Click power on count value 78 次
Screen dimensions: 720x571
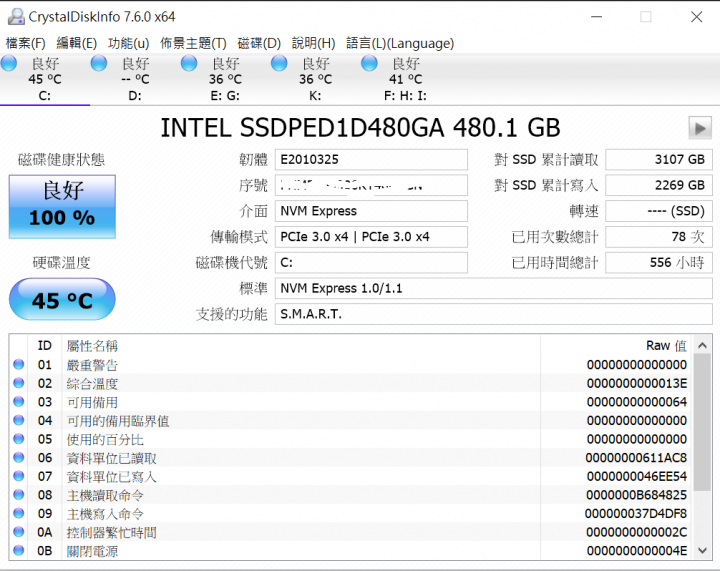tap(659, 237)
